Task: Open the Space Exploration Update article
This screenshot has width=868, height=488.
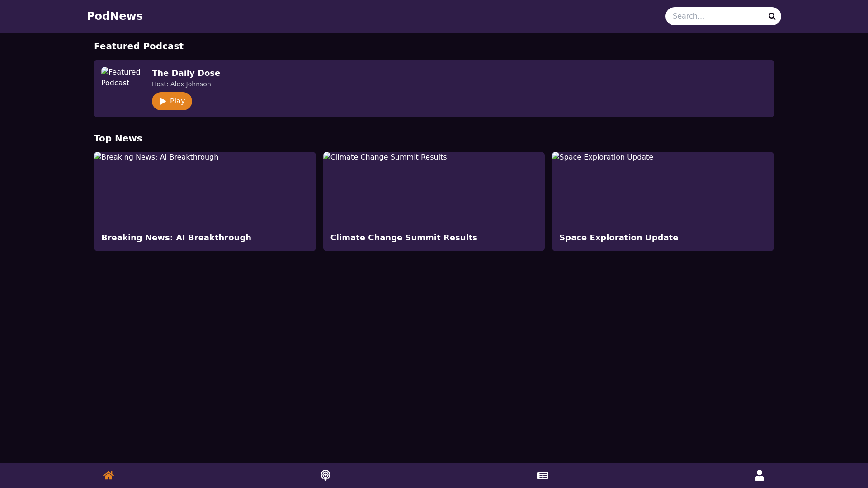Action: [x=619, y=237]
